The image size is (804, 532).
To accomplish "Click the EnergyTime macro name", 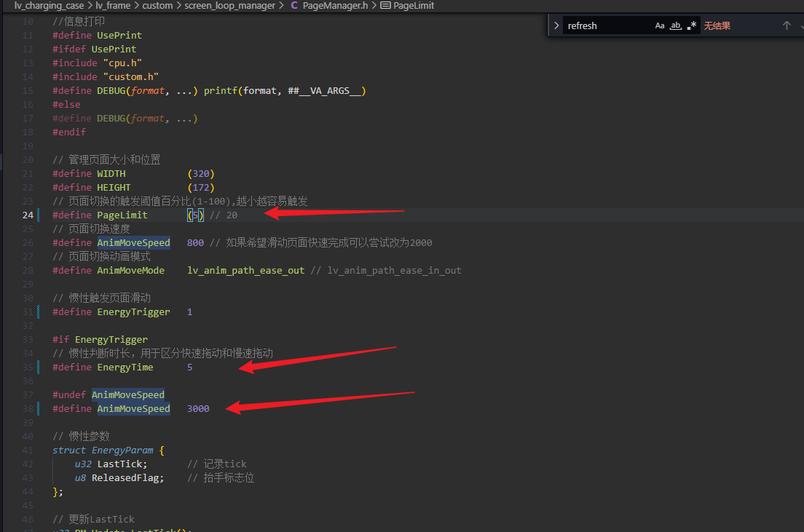I will coord(125,368).
